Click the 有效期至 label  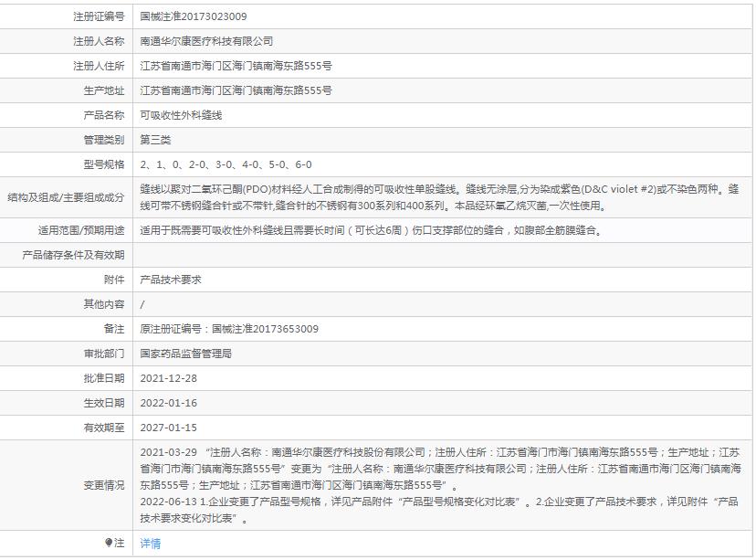pos(104,428)
